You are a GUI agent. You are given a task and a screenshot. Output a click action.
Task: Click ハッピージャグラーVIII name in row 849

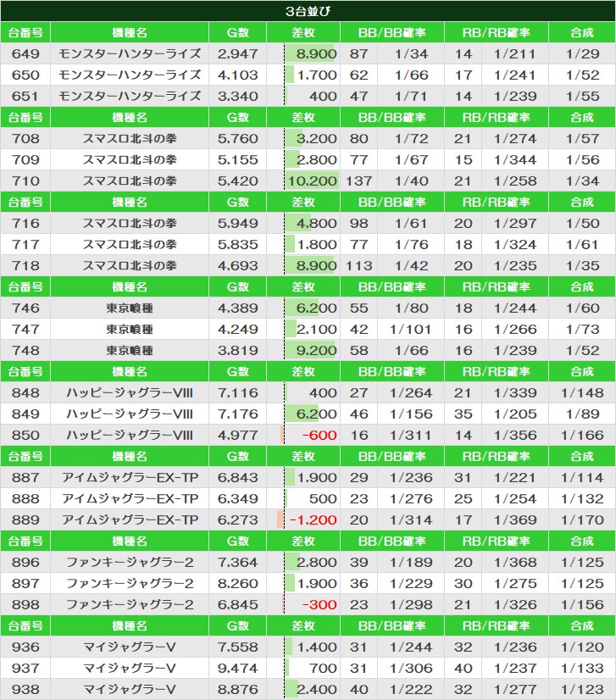pos(130,414)
